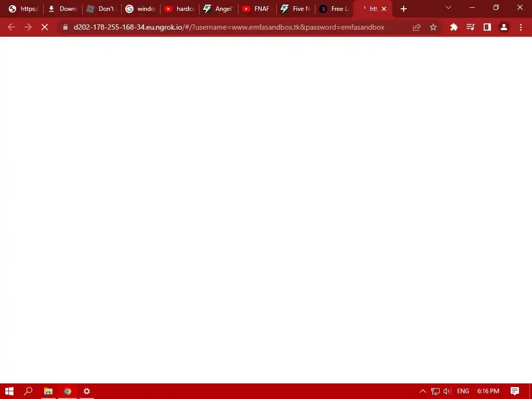Viewport: 532px width, 399px height.
Task: Open the volume tray icon
Action: pyautogui.click(x=447, y=391)
